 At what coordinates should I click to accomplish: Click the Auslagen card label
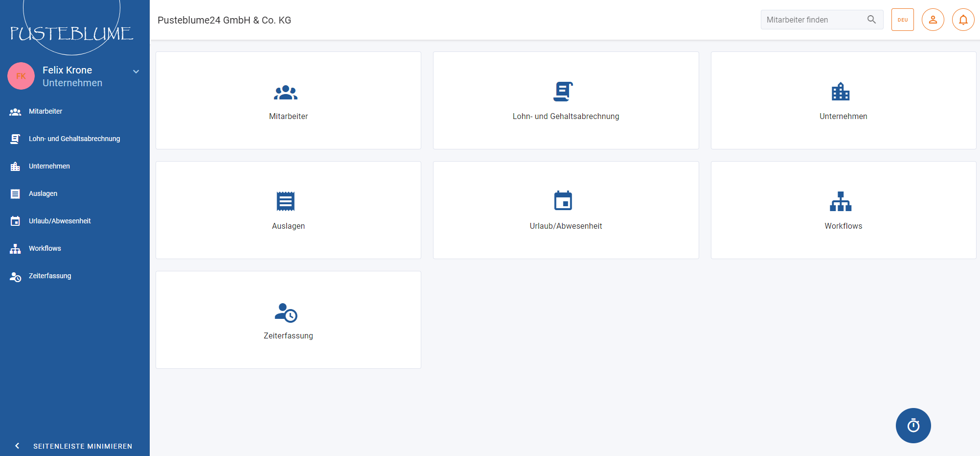coord(289,226)
